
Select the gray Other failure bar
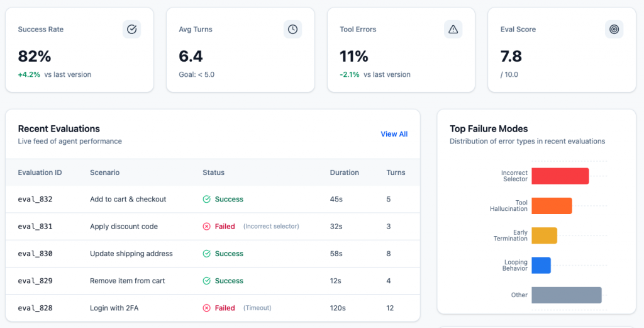coord(566,295)
